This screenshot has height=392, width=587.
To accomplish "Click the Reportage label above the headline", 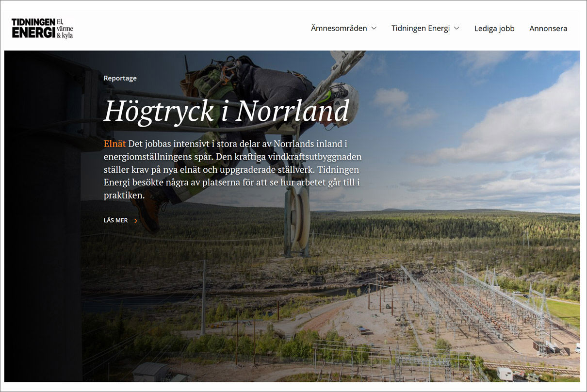I will point(120,78).
